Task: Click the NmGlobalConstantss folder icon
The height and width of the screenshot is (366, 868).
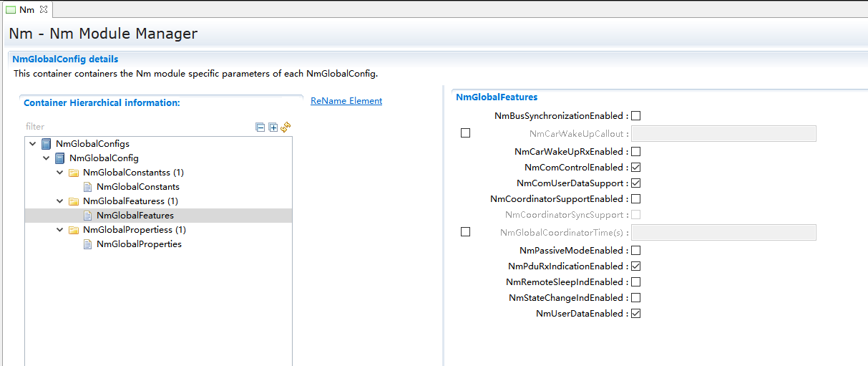Action: coord(74,173)
